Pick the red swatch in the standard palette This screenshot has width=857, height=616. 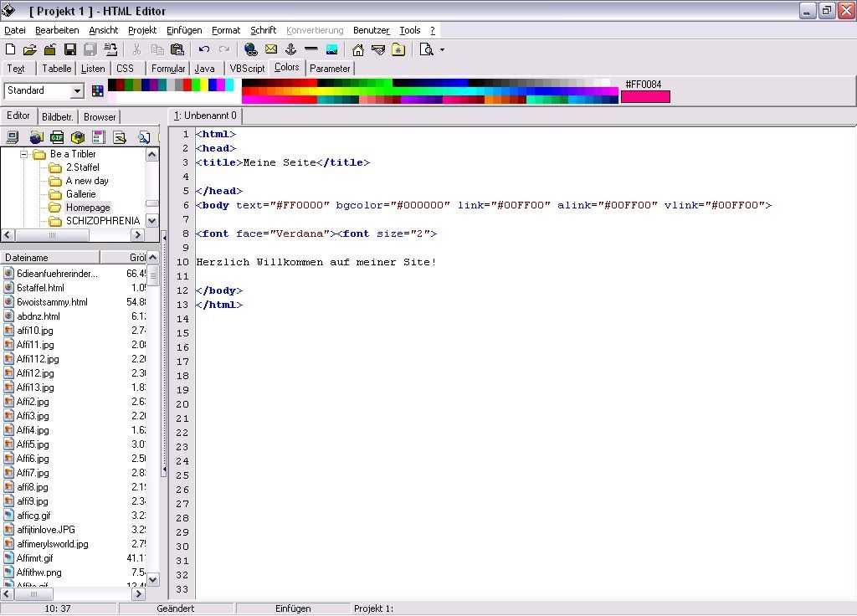click(x=187, y=85)
